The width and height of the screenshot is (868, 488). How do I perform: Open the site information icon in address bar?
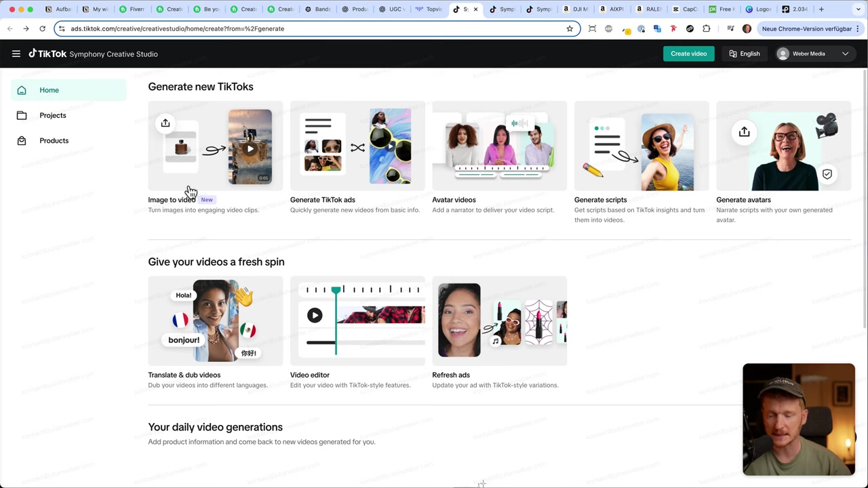click(62, 28)
